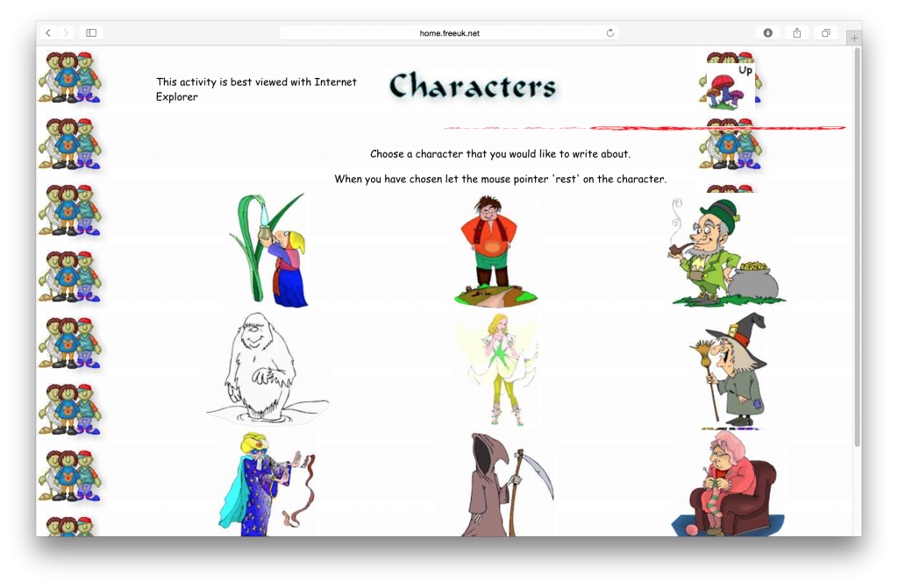Click the page vertical scrollbar

[x=858, y=246]
